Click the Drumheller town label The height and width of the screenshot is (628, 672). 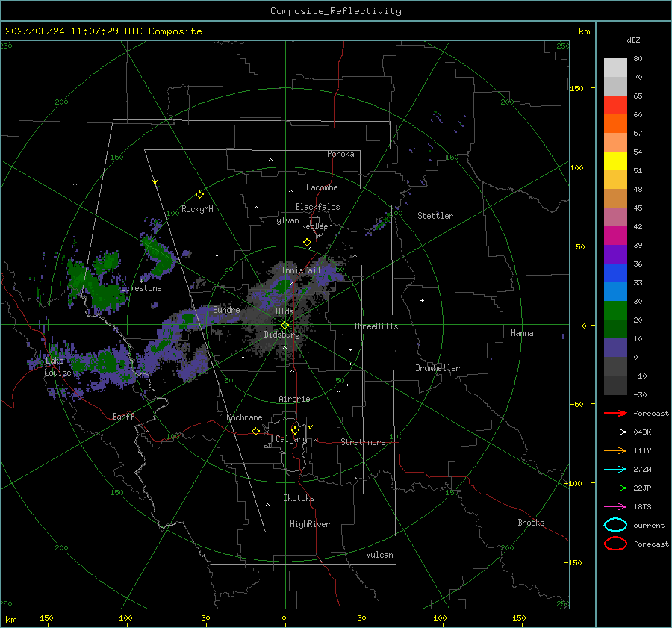pyautogui.click(x=438, y=368)
